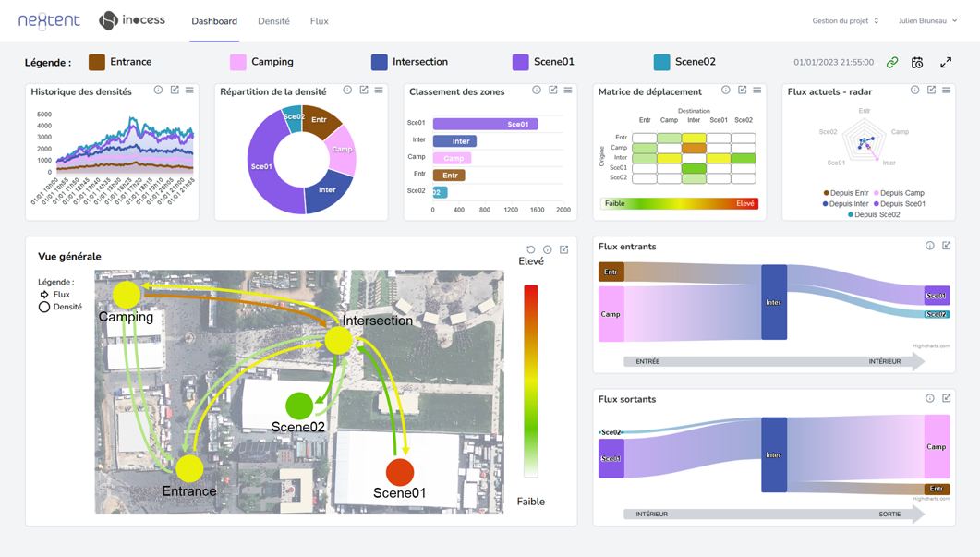The width and height of the screenshot is (980, 557).
Task: Click the Entrance brown legend swatch
Action: pyautogui.click(x=97, y=62)
